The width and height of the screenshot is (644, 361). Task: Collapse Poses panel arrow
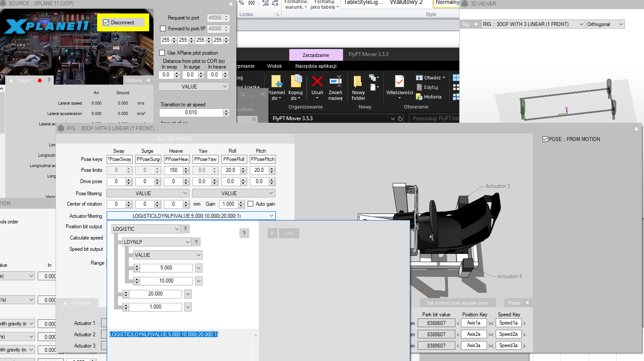coord(527,303)
